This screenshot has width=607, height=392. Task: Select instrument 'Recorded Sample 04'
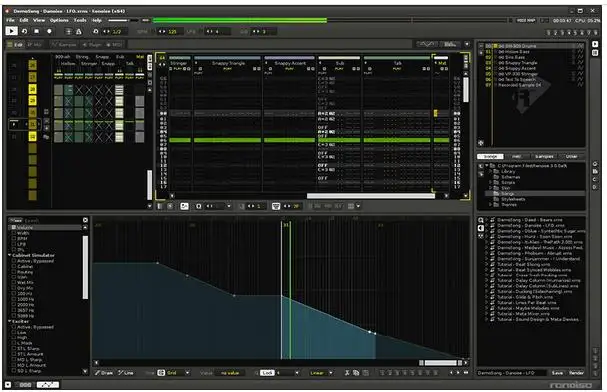tap(520, 85)
